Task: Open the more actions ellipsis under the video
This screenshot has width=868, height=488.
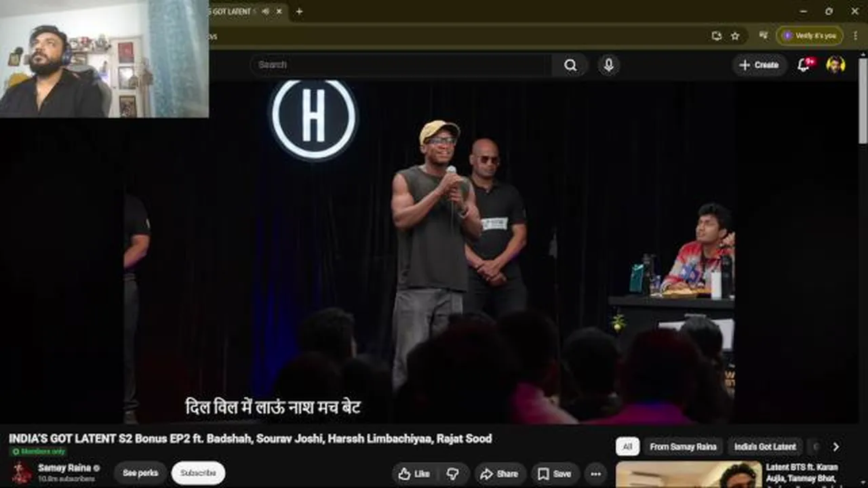Action: coord(595,474)
